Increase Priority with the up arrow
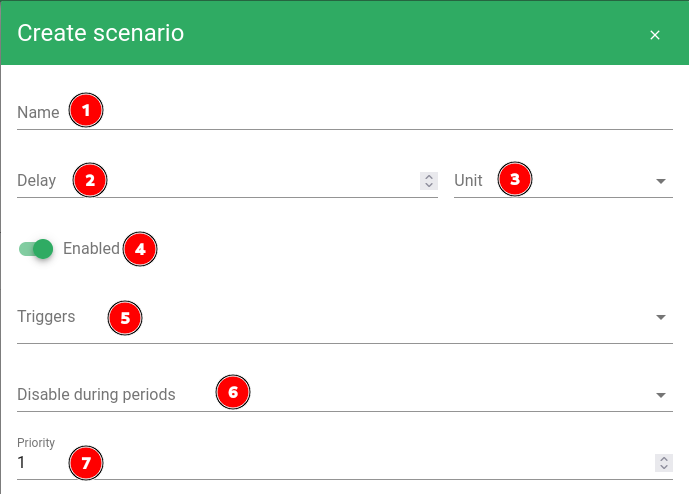Screen dimensions: 689x494 pyautogui.click(x=664, y=458)
